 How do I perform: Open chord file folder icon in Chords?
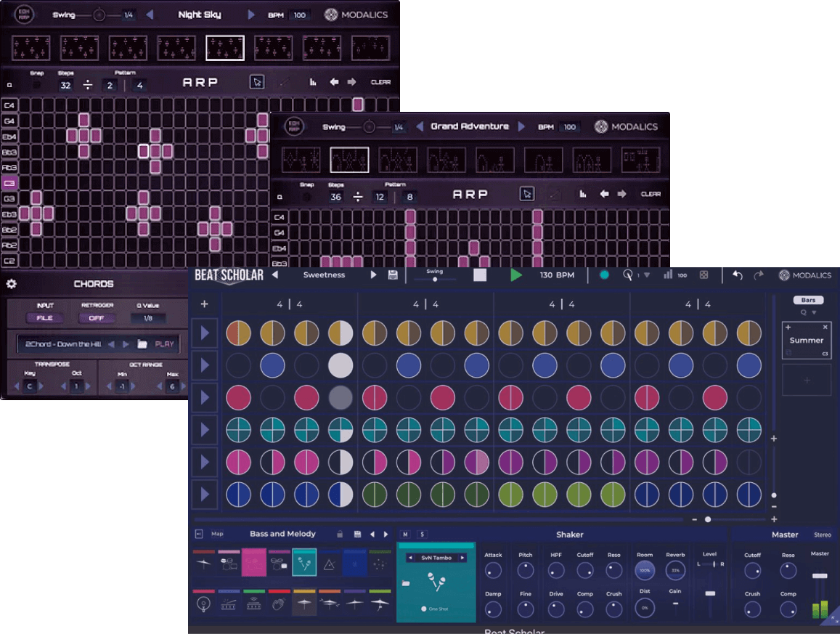coord(142,344)
